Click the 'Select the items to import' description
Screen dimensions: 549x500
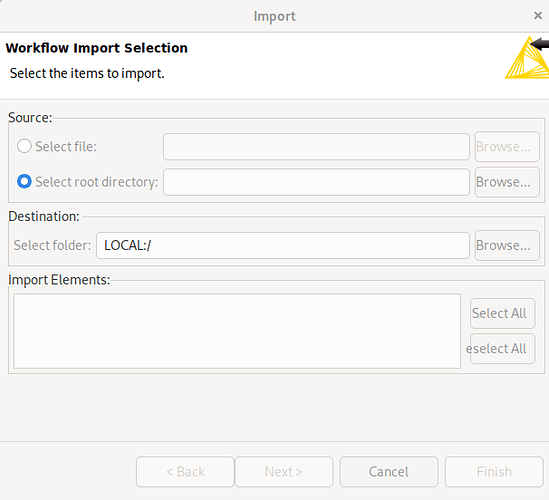click(x=87, y=74)
